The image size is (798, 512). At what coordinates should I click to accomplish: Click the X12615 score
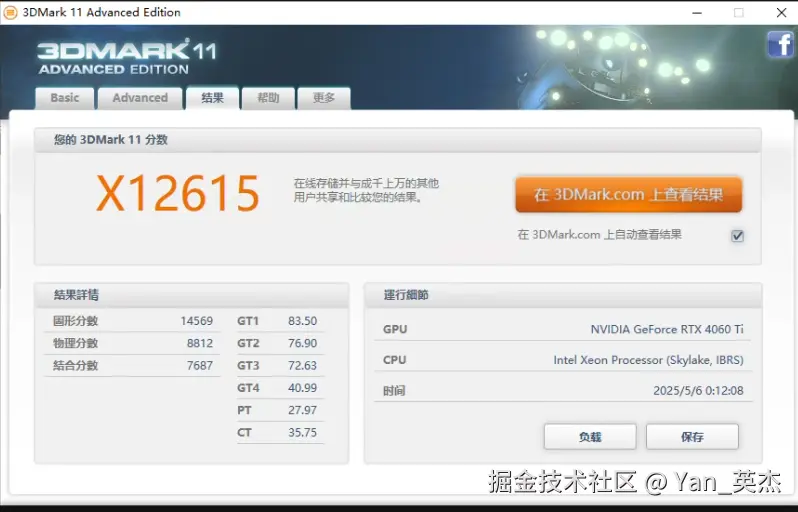tap(178, 193)
